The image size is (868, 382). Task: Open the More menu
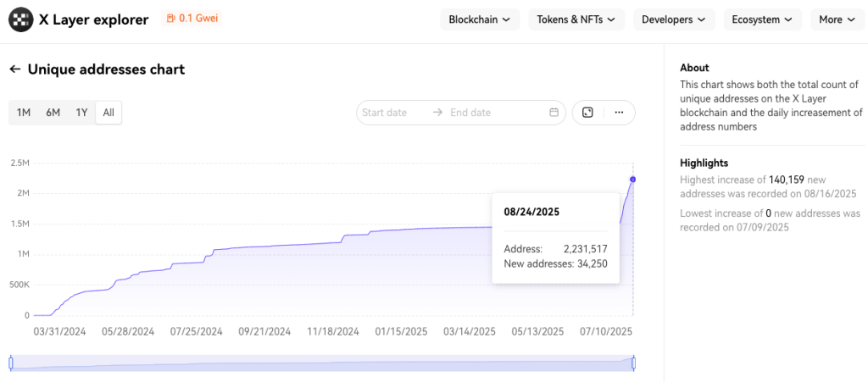click(x=837, y=19)
